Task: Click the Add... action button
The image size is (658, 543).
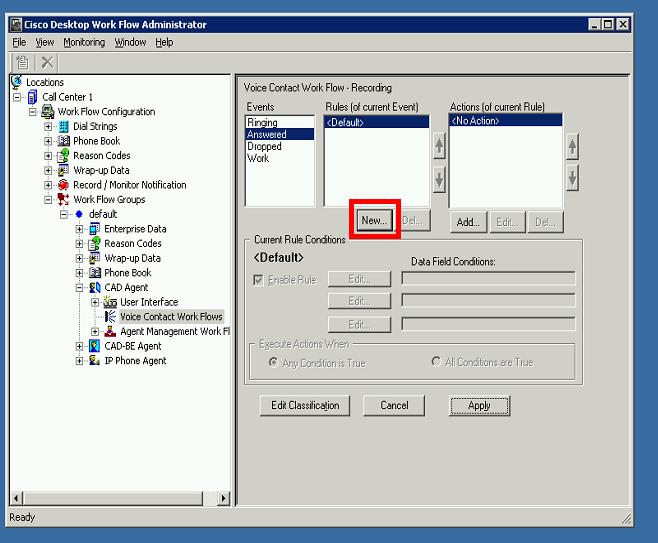Action: tap(468, 222)
